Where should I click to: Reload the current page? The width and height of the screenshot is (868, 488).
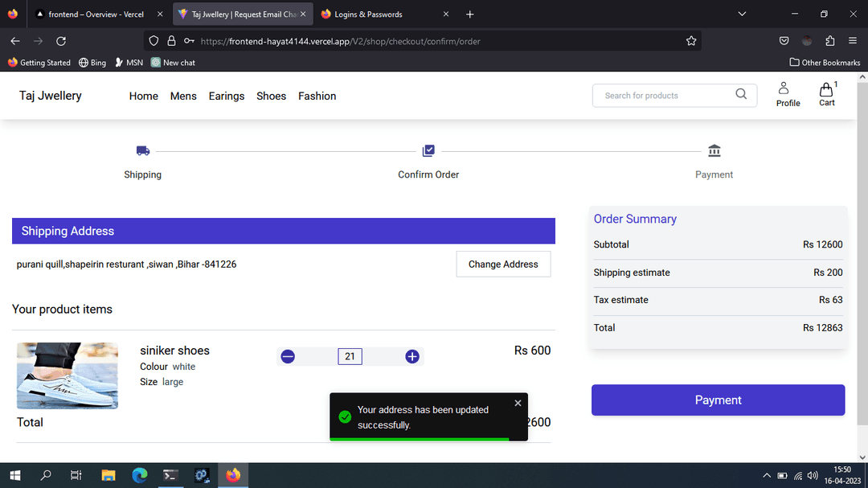61,41
